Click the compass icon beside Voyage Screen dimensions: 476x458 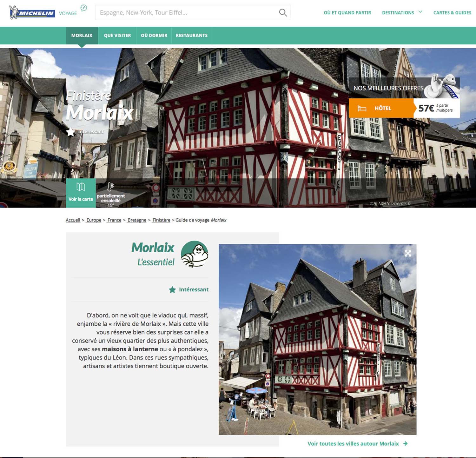(84, 8)
